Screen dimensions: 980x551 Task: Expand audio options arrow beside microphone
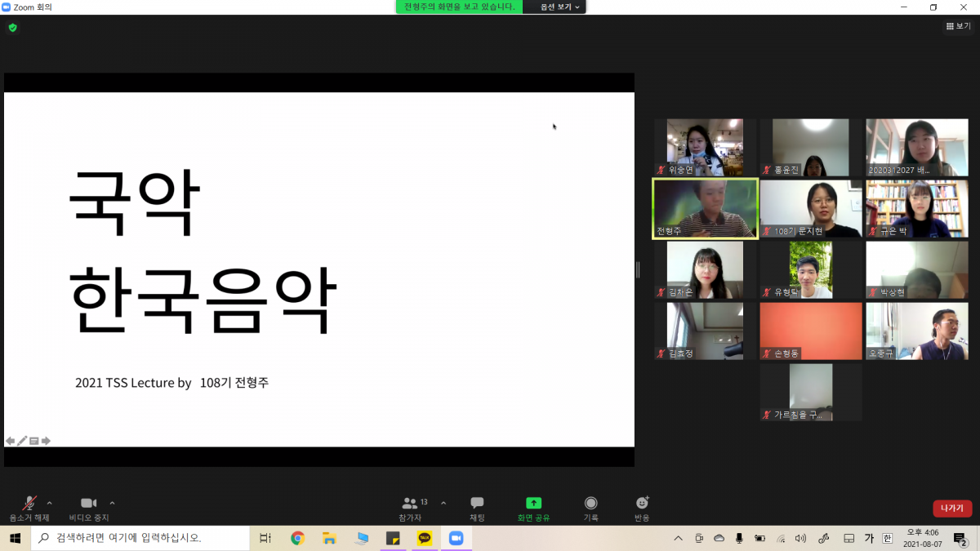tap(50, 503)
